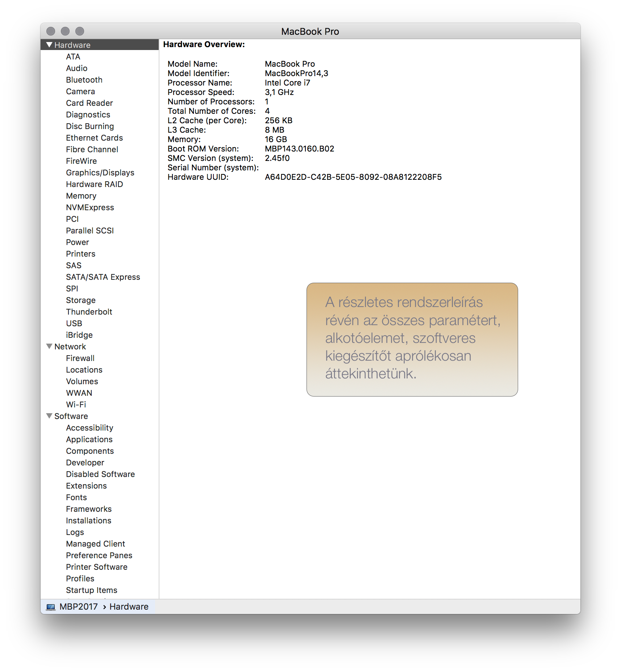621x672 pixels.
Task: Open WWAN under Network
Action: click(x=79, y=393)
